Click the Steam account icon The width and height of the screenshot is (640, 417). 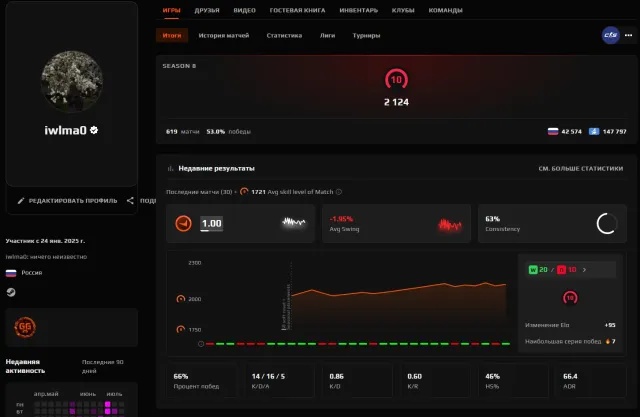click(x=11, y=292)
